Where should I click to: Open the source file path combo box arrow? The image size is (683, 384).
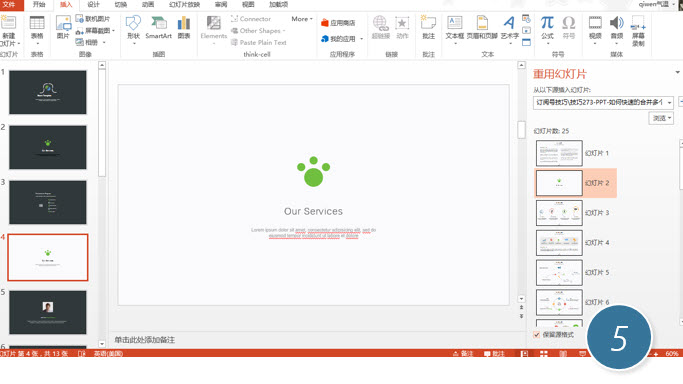pos(669,102)
